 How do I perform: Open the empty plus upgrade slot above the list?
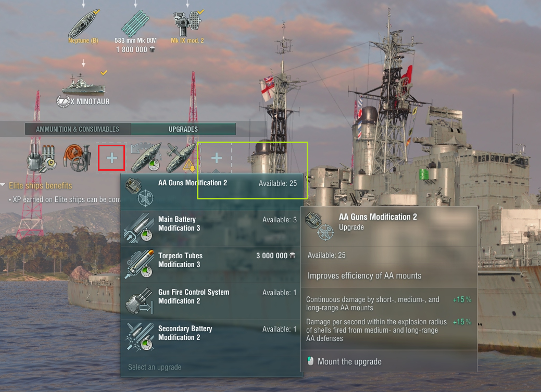[216, 158]
